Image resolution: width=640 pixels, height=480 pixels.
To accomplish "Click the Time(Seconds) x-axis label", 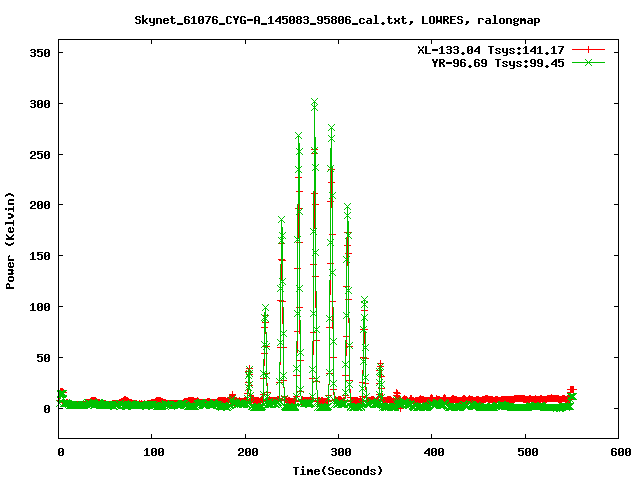I will click(337, 470).
